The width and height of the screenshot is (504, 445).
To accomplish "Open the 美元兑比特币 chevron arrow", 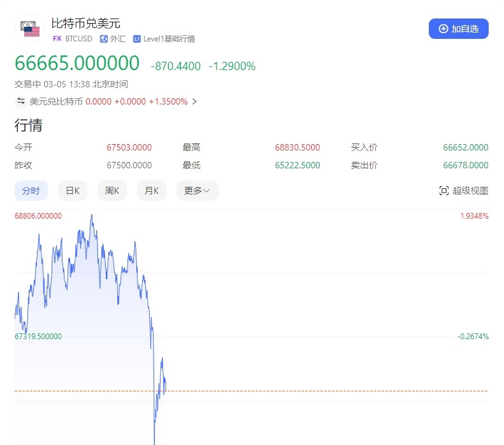I will point(194,101).
